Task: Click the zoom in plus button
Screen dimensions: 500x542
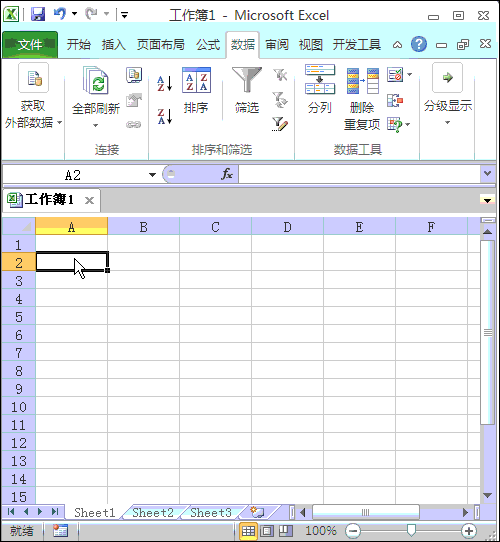Action: 469,531
